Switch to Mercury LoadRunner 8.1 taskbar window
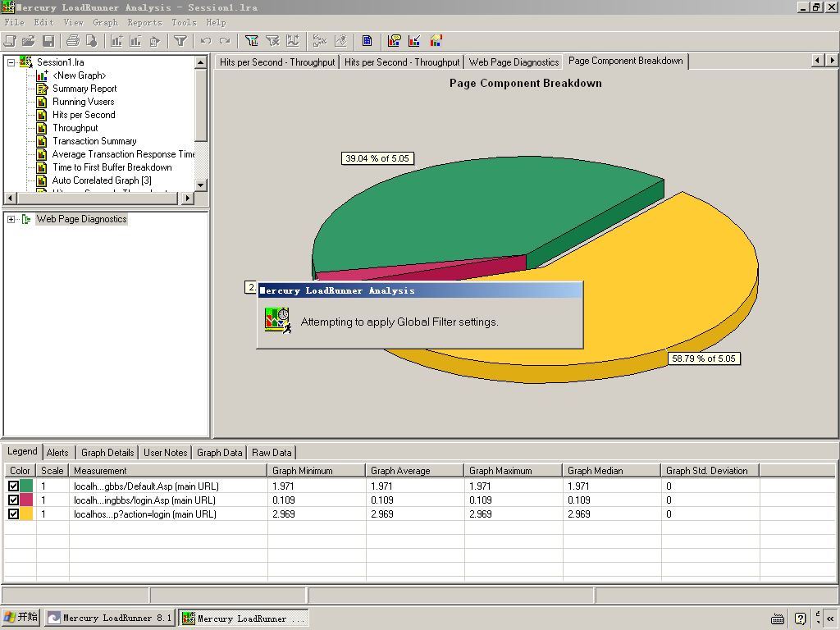The height and width of the screenshot is (630, 840). (x=110, y=618)
